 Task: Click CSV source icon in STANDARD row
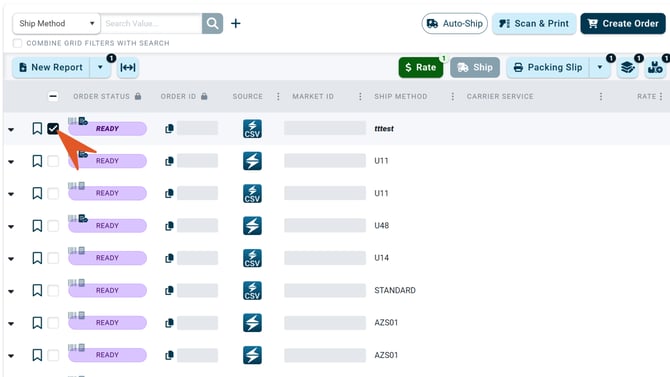[x=252, y=291]
